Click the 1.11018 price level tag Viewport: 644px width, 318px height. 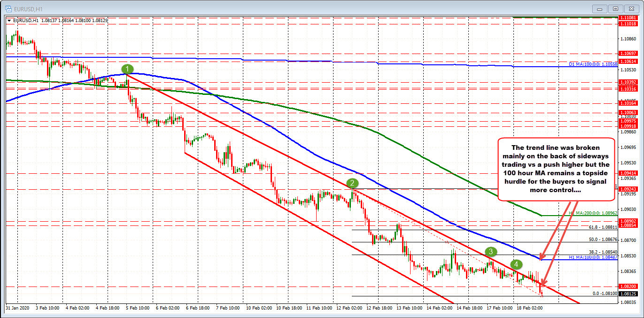coord(628,23)
